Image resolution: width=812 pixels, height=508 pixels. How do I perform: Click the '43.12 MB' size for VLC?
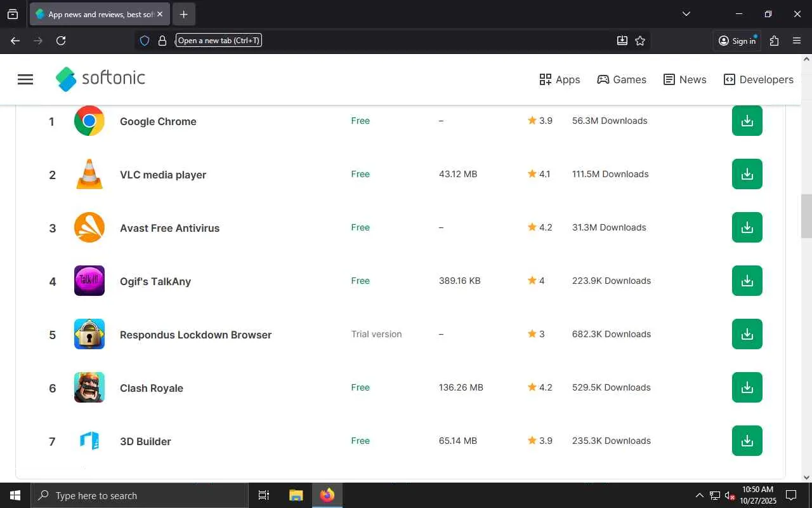coord(458,174)
